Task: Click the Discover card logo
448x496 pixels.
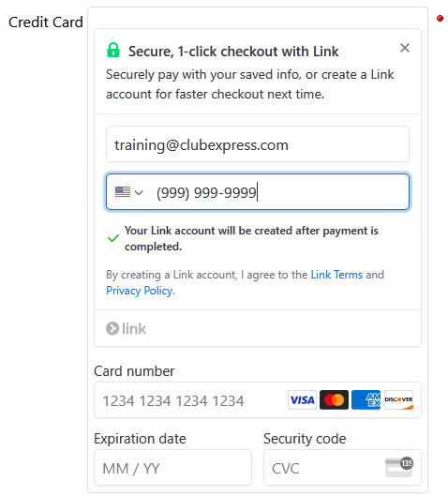Action: 398,399
